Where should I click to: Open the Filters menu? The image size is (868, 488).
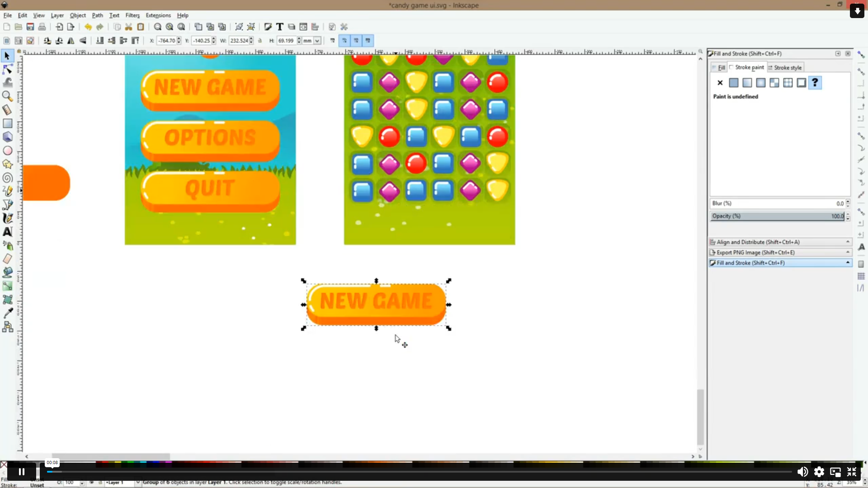pos(132,15)
